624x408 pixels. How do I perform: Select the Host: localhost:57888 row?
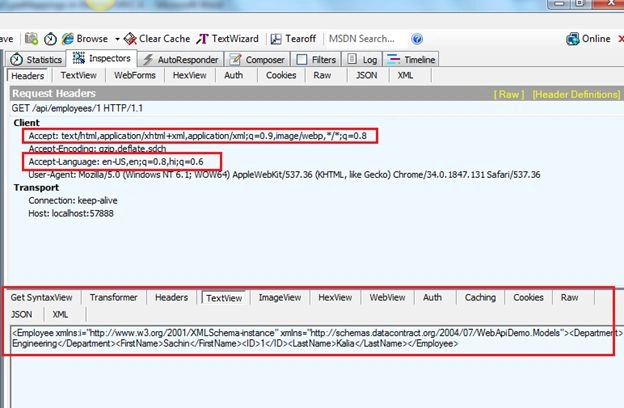click(x=71, y=213)
